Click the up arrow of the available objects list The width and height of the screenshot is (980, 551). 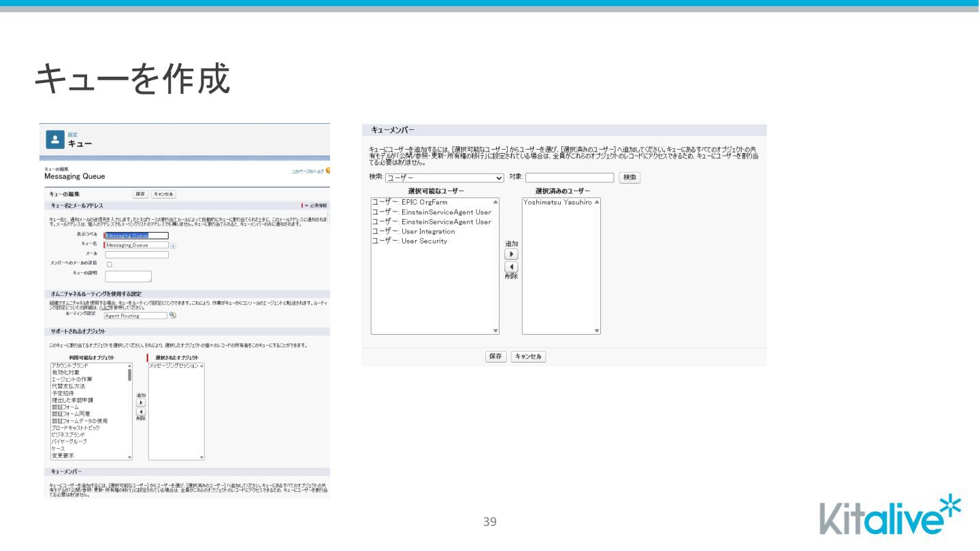pyautogui.click(x=130, y=366)
